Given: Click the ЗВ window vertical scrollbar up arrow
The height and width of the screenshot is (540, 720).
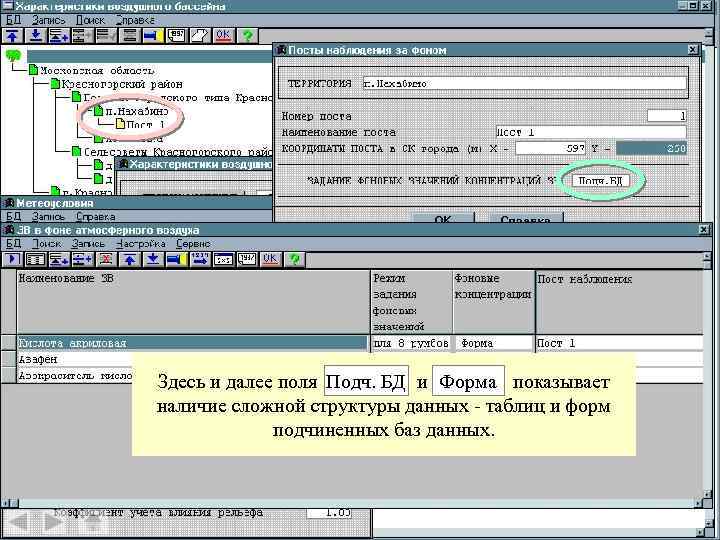Looking at the screenshot, I should pyautogui.click(x=708, y=256).
